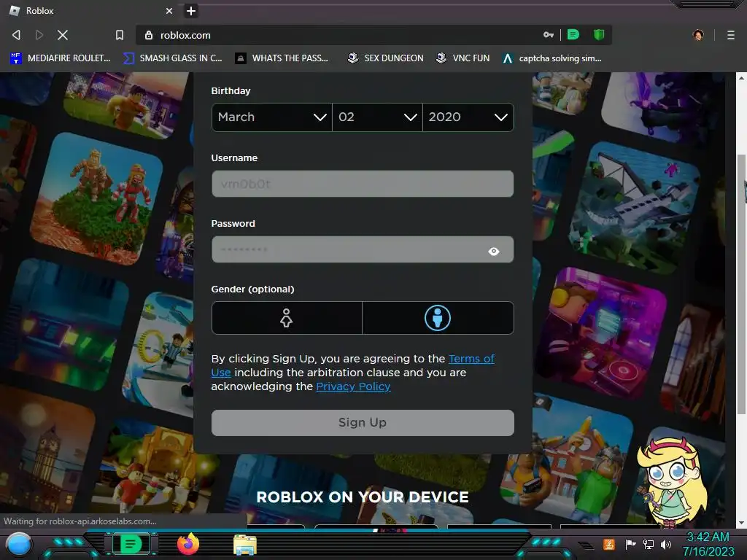Viewport: 747px width, 560px height.
Task: Close the Roblox tab
Action: (169, 10)
